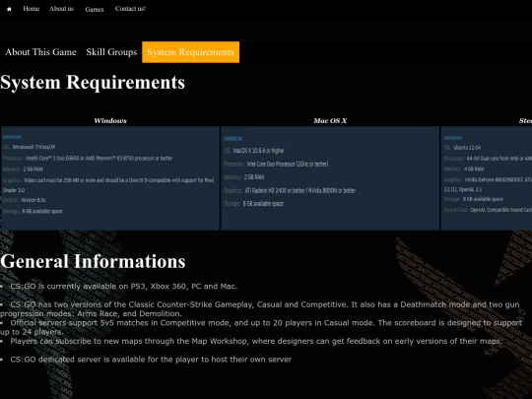Open the Contact us! link
This screenshot has height=399, width=532.
click(130, 9)
